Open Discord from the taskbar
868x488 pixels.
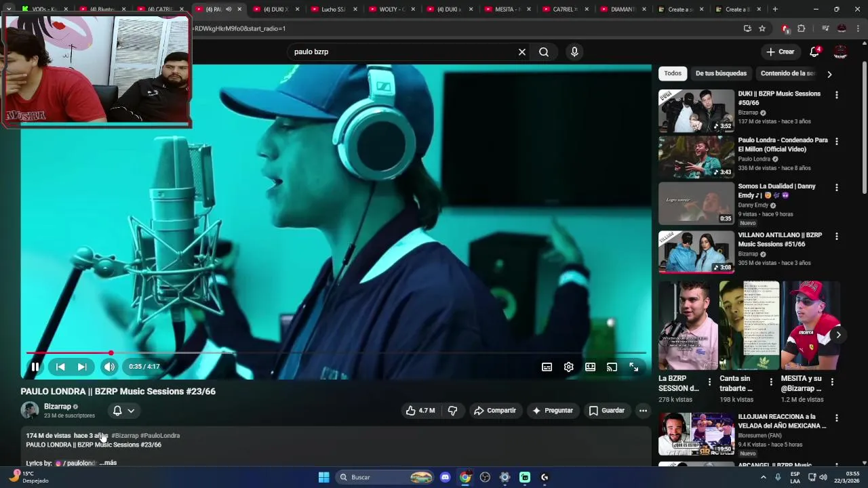point(445,477)
